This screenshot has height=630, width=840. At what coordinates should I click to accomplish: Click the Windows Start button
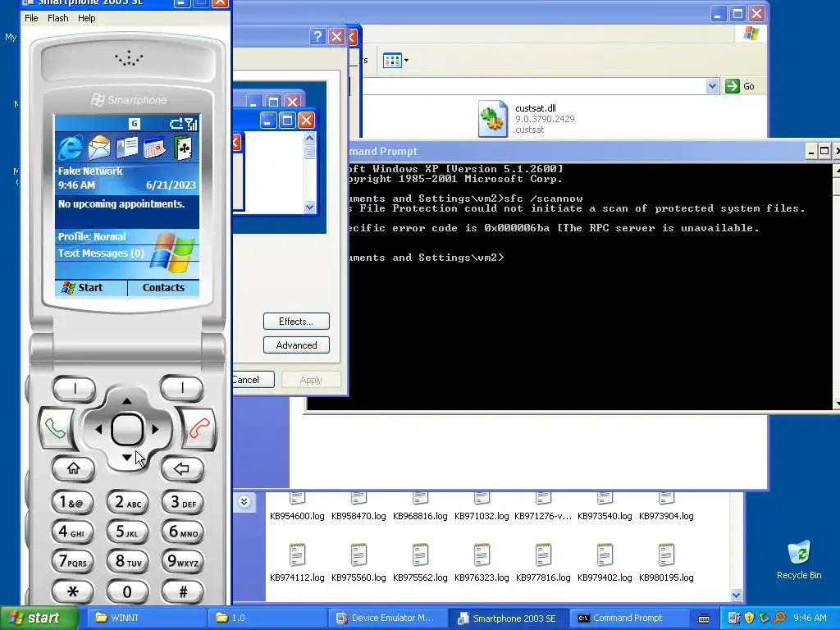pyautogui.click(x=39, y=618)
